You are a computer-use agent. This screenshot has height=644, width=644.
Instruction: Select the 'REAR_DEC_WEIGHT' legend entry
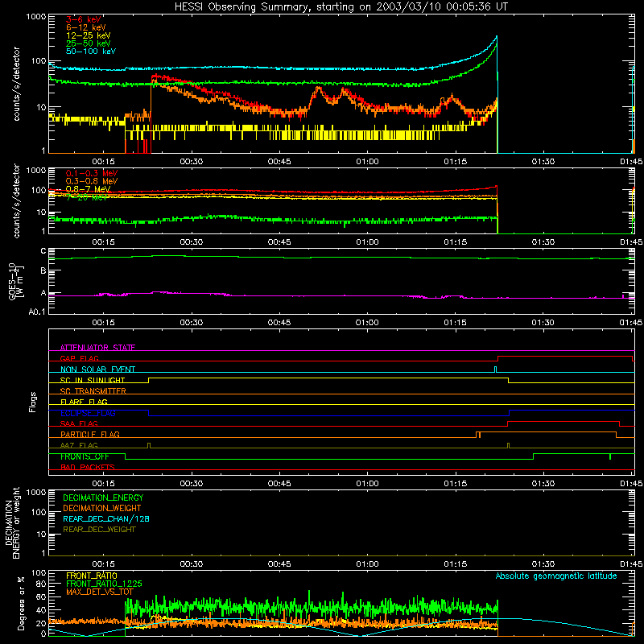(x=99, y=530)
